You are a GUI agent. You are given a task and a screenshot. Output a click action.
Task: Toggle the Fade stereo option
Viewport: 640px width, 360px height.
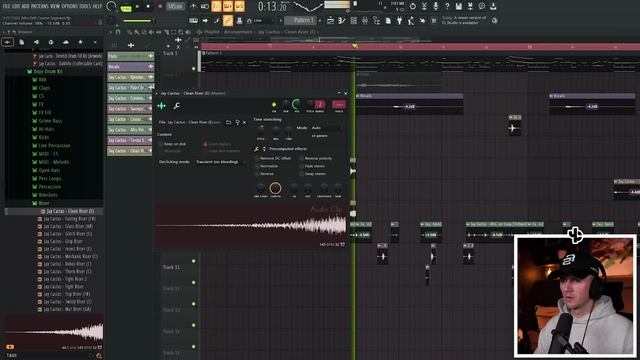tap(312, 166)
